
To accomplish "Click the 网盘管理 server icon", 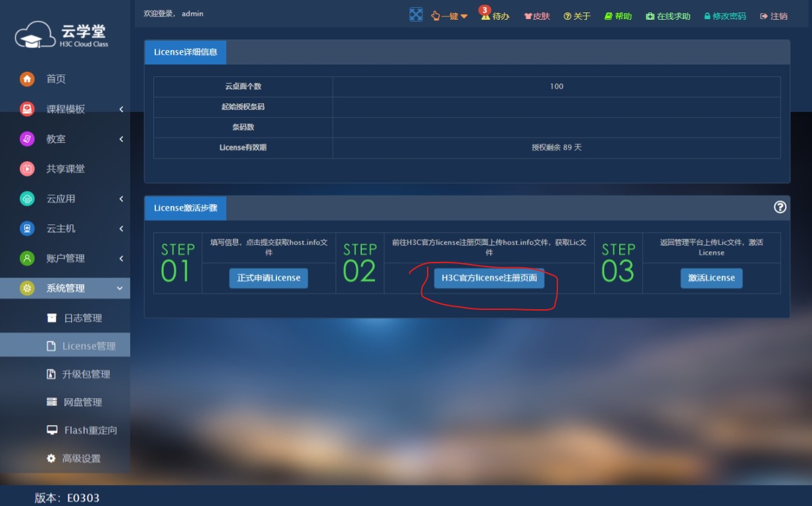I will pos(52,402).
